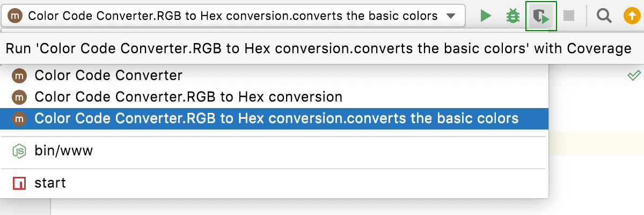Click the Mocha icon in the configuration selector
This screenshot has width=644, height=215.
(16, 16)
